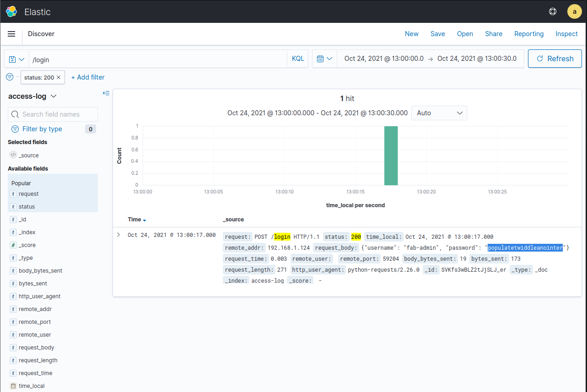
Task: Click the Oct 24, 2021 13:00:17.000 time cell
Action: coord(172,235)
